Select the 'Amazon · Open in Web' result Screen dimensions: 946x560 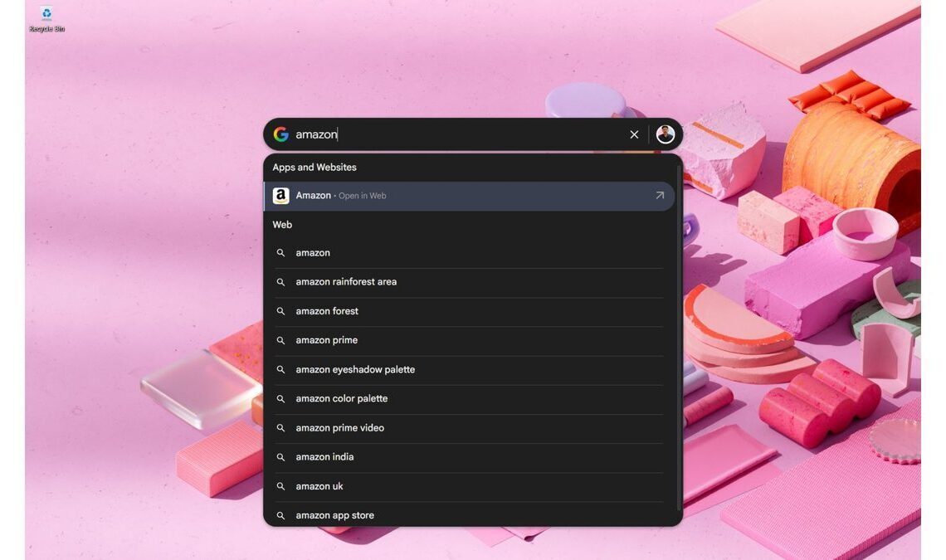[x=470, y=196]
